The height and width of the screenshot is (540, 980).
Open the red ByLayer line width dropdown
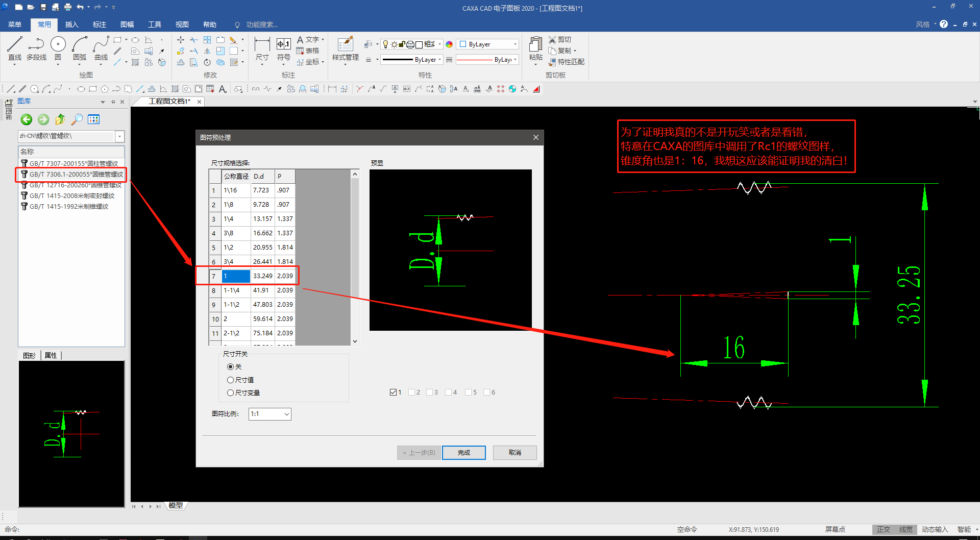pos(487,60)
